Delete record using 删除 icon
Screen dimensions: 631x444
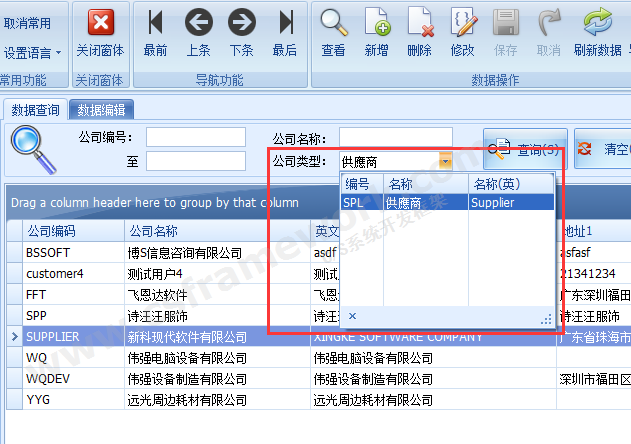coord(419,22)
